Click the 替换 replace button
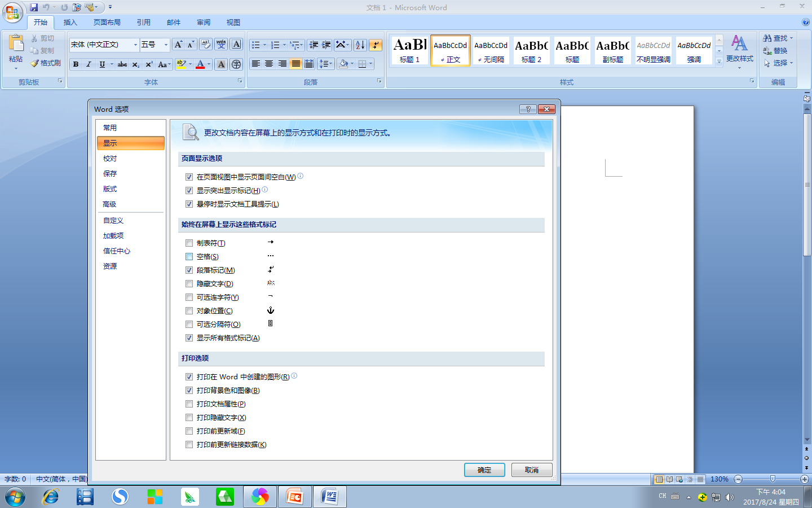Screen dimensions: 812x508 (775, 51)
